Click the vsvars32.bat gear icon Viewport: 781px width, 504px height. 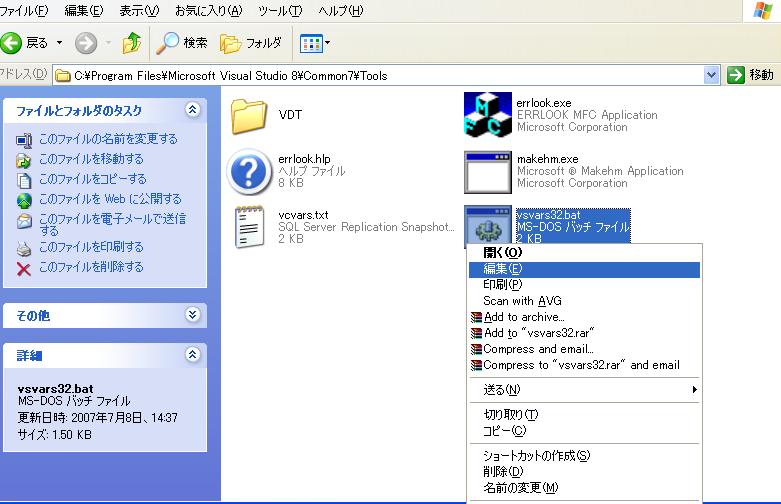(488, 226)
